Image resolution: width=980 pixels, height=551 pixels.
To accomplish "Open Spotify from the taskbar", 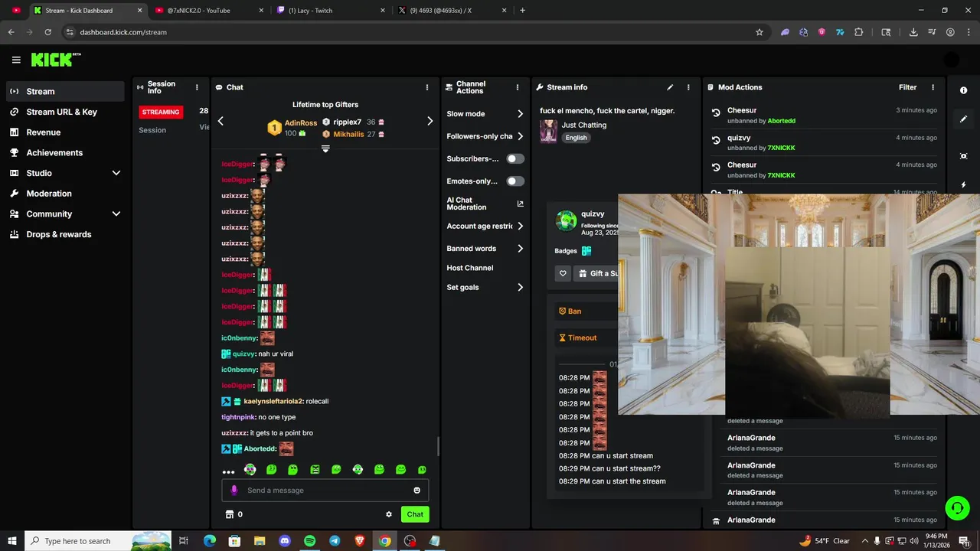I will click(x=310, y=541).
